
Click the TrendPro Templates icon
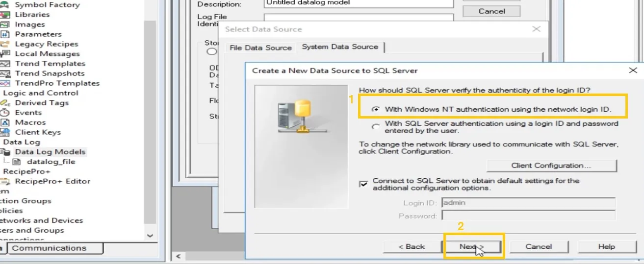click(x=5, y=83)
